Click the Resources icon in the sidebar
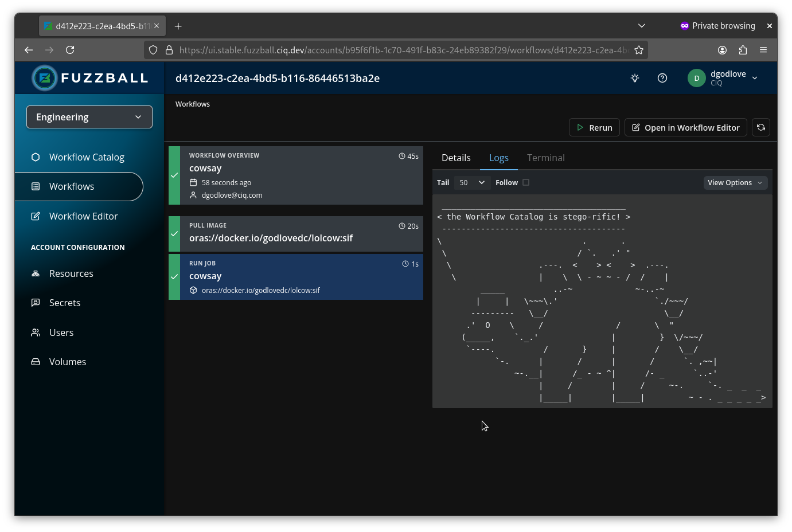792x532 pixels. pyautogui.click(x=35, y=273)
